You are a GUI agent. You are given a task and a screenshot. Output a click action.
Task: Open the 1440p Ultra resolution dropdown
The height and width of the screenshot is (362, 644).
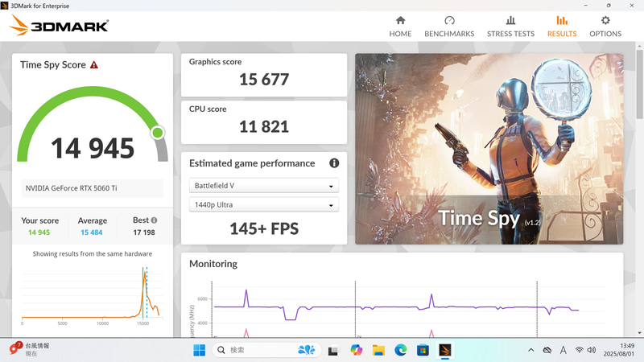pos(264,204)
